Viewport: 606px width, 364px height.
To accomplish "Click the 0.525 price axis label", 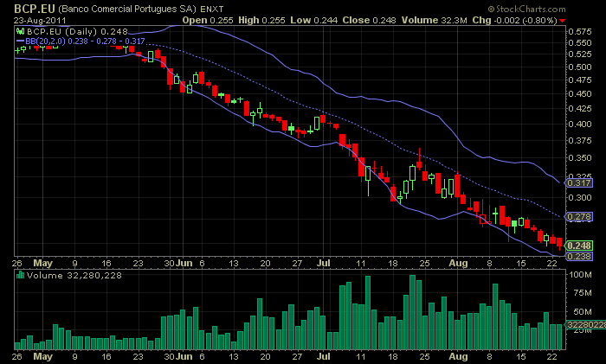I will click(580, 54).
